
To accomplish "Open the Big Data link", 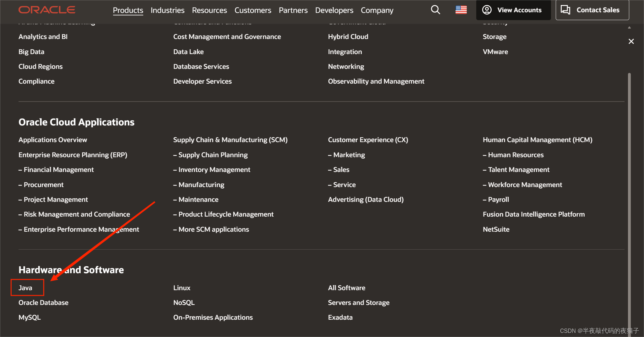I will pos(31,52).
